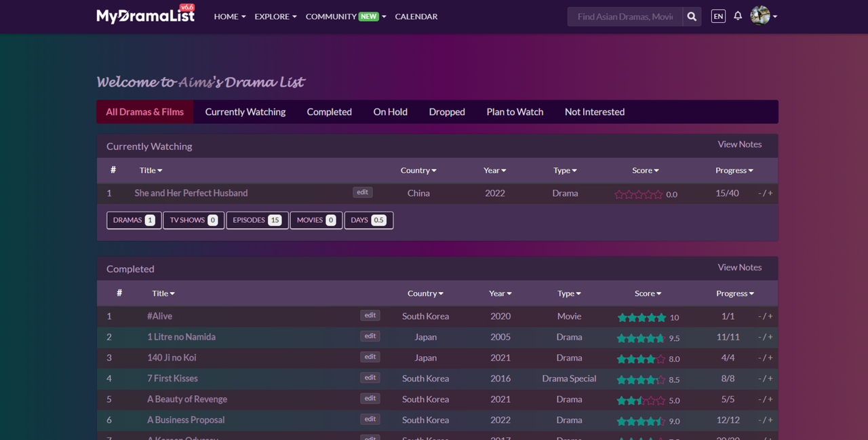
Task: Open View Notes in Completed section
Action: pyautogui.click(x=740, y=267)
